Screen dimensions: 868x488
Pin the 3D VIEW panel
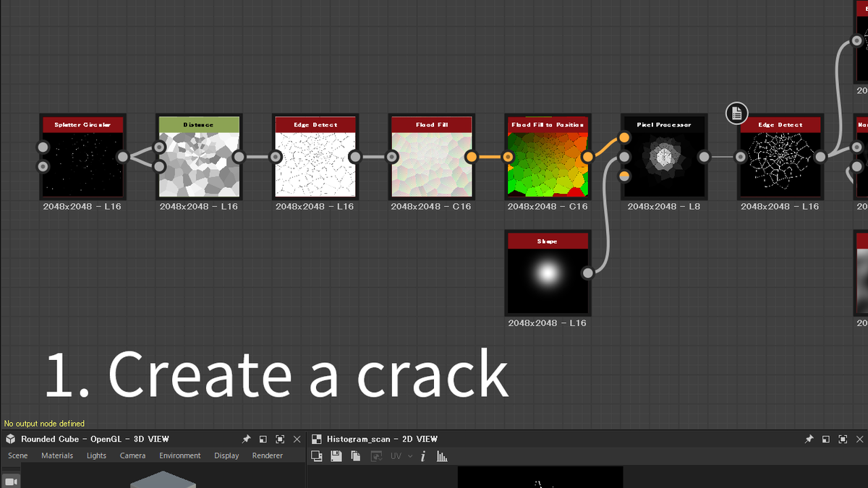246,439
